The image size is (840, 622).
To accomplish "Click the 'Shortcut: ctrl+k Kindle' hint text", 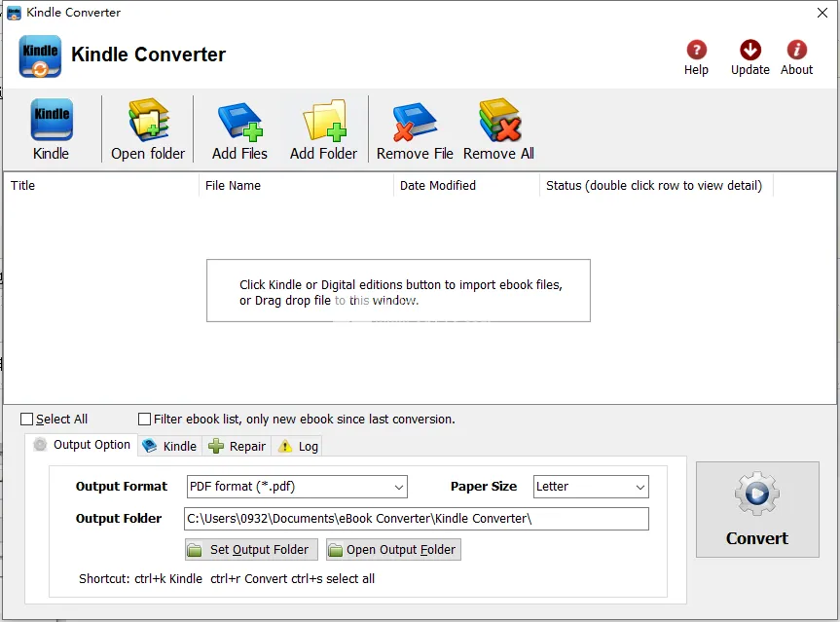I will click(140, 578).
